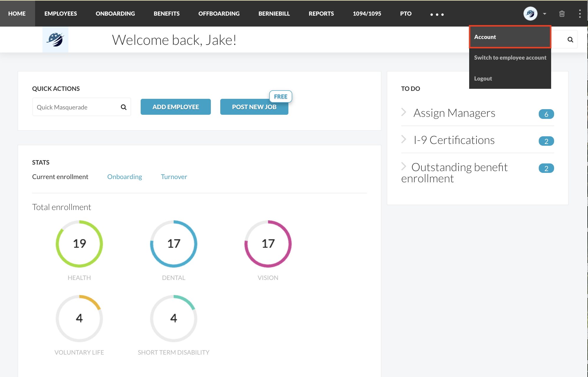Click the profile avatar globe icon
This screenshot has width=588, height=377.
(530, 14)
